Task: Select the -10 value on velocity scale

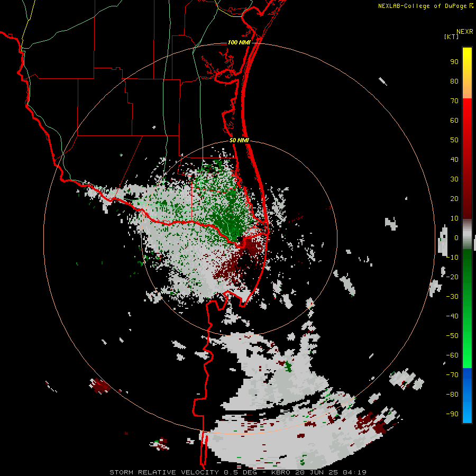Action: [452, 258]
